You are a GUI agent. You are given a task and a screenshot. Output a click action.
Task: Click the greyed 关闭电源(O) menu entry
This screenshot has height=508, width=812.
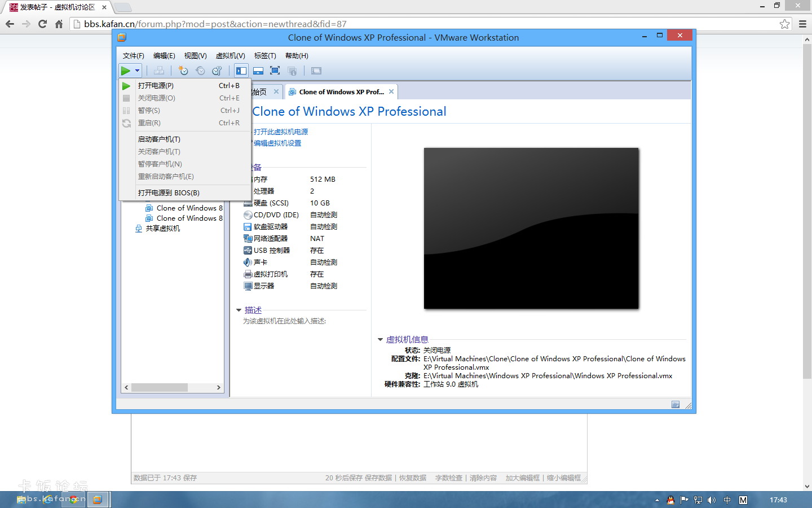(x=185, y=98)
